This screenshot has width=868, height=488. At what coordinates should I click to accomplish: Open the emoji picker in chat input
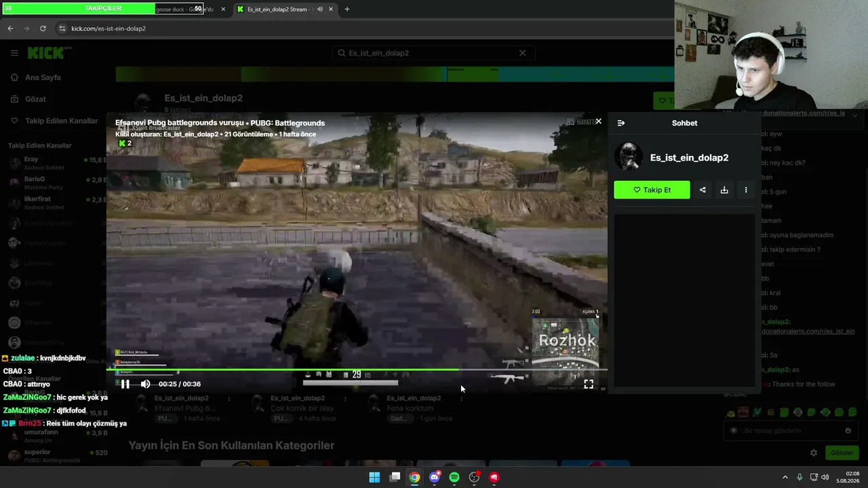[x=848, y=430]
